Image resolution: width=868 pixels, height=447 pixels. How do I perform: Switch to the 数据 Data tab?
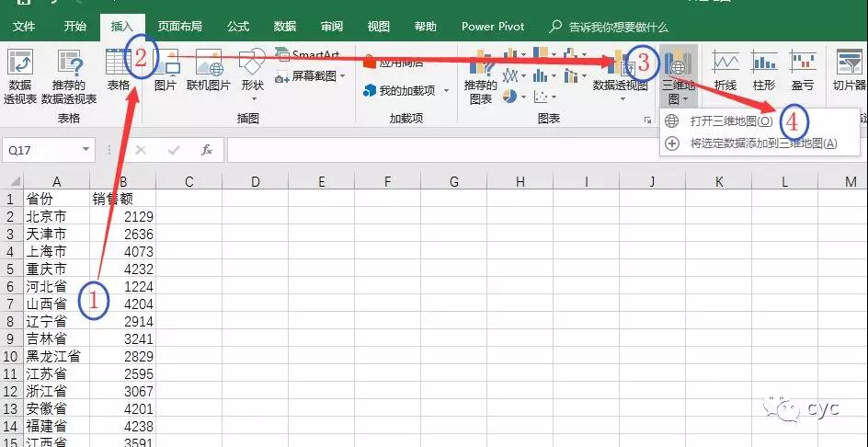pyautogui.click(x=285, y=26)
